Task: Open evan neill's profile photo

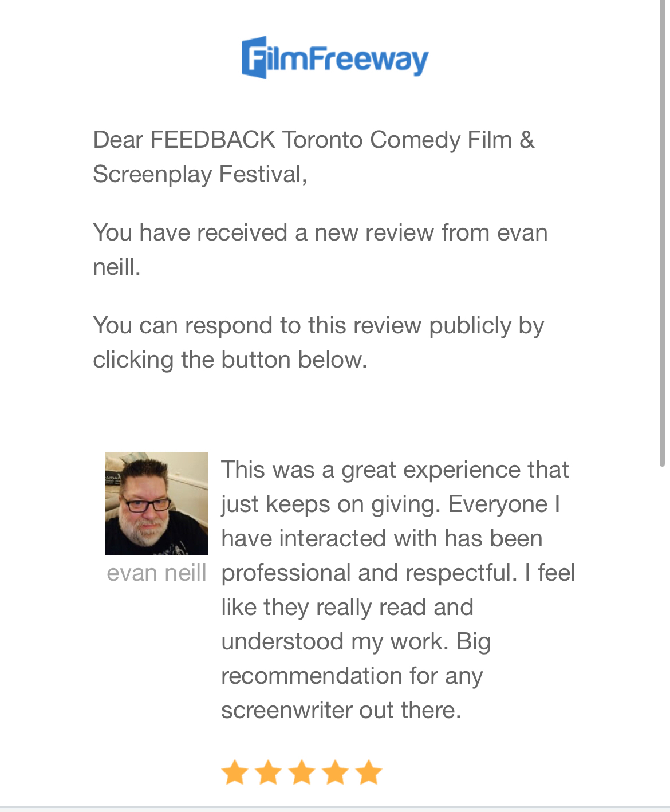Action: [x=156, y=503]
